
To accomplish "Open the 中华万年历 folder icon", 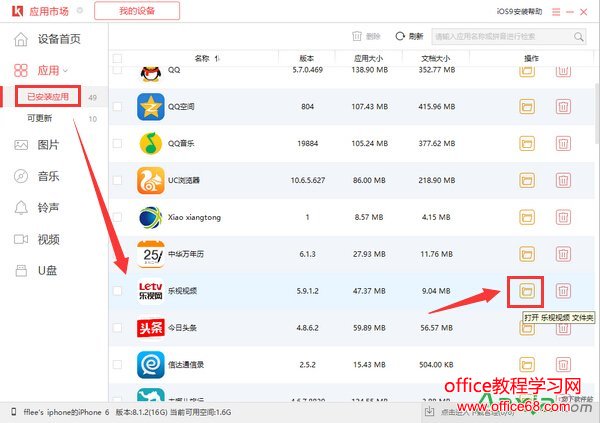I will click(527, 254).
